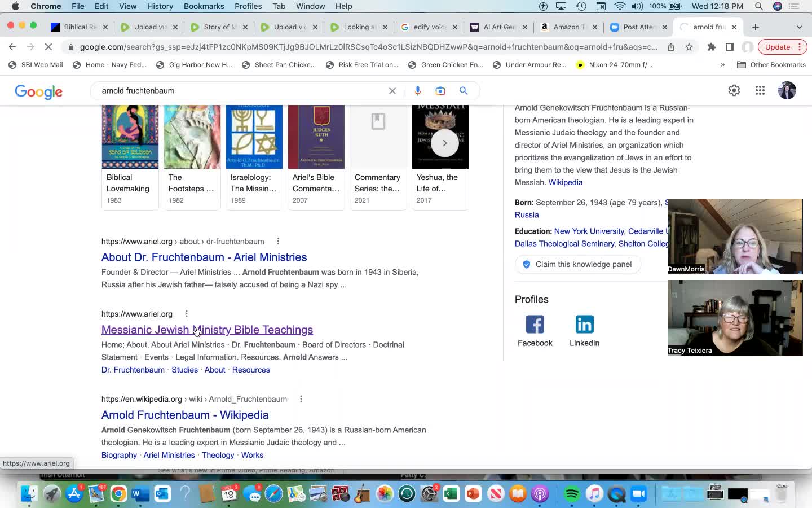Open Google account profile picture
Screen dimensions: 812x508
click(x=787, y=90)
